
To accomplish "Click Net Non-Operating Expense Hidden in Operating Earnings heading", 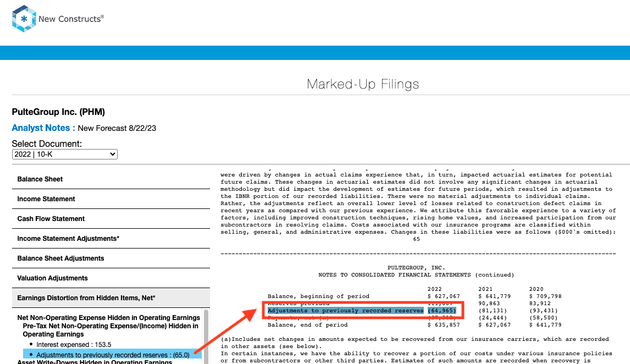I will tap(108, 317).
